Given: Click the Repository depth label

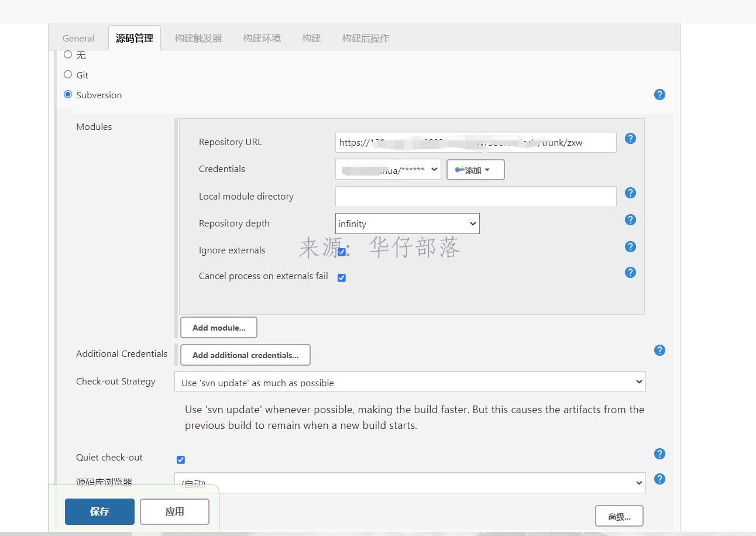Looking at the screenshot, I should (x=234, y=224).
